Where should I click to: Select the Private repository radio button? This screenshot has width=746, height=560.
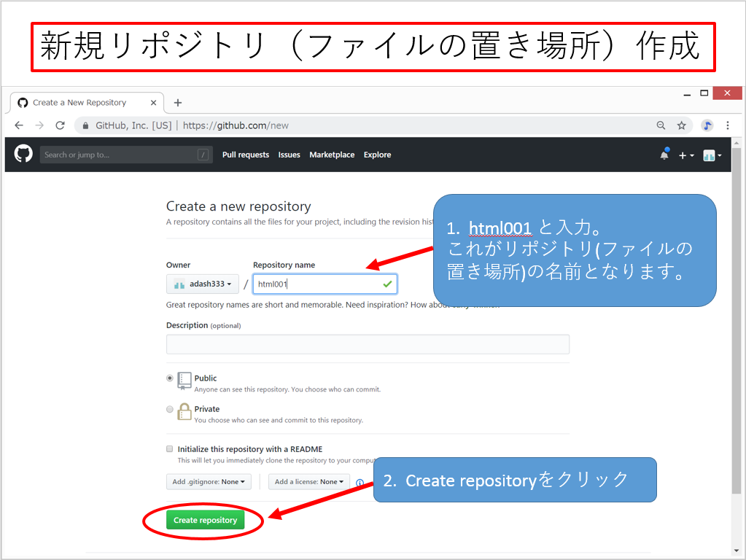point(171,409)
